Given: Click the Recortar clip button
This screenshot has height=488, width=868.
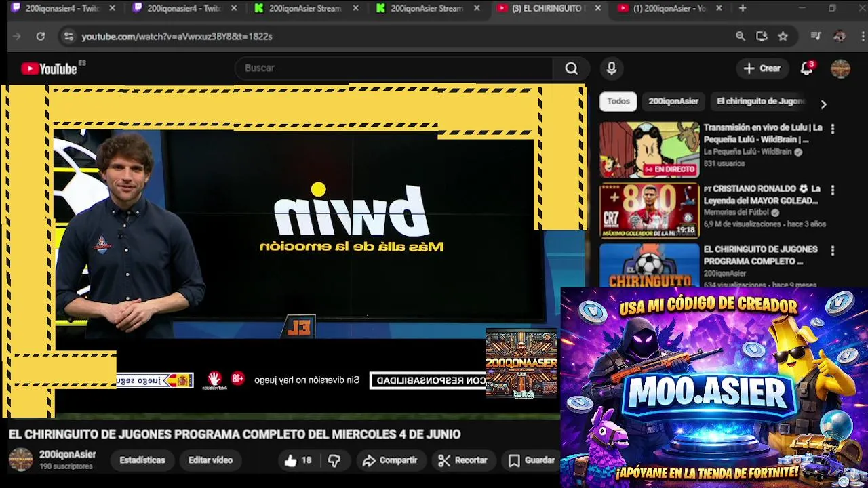Looking at the screenshot, I should [463, 460].
